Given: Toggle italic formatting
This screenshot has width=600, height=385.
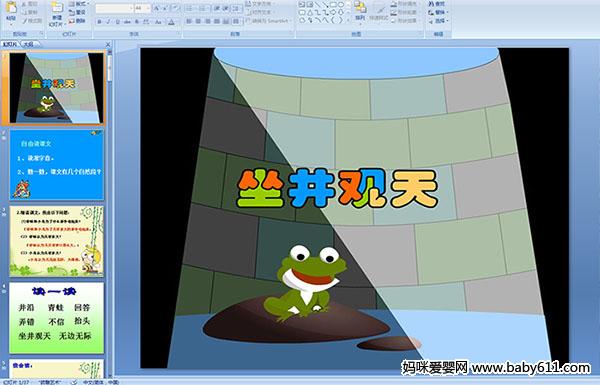Looking at the screenshot, I should click(108, 22).
